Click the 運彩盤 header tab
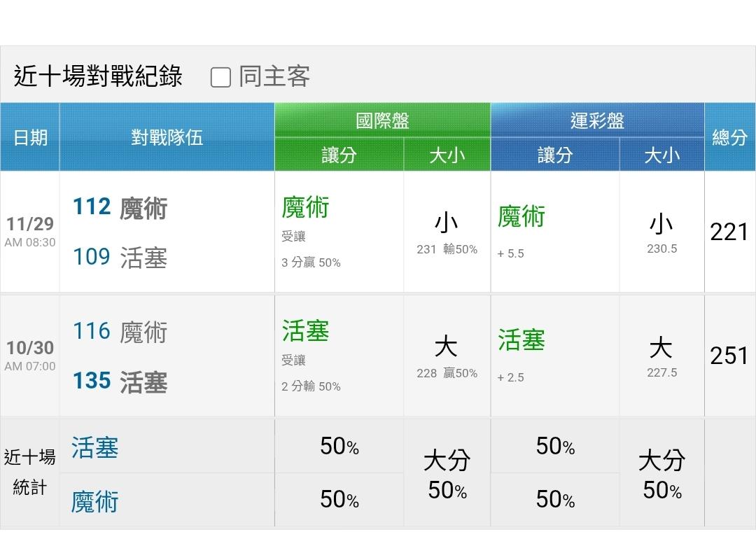 [x=597, y=120]
